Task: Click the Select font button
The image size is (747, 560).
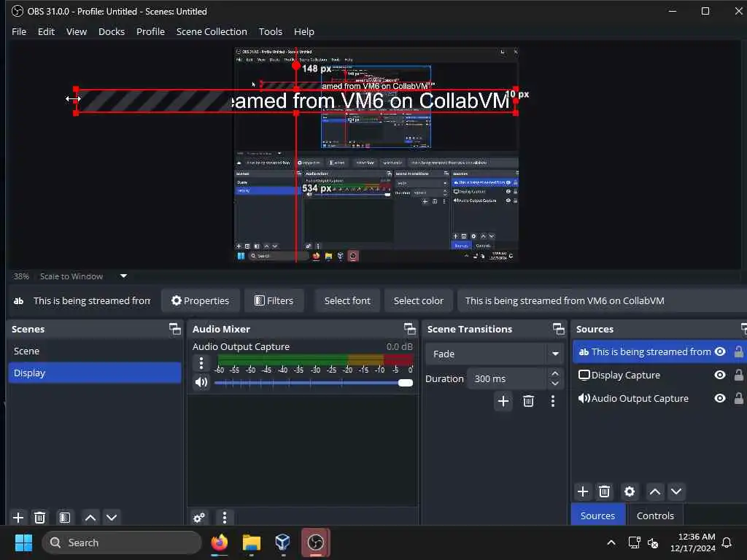Action: tap(347, 300)
